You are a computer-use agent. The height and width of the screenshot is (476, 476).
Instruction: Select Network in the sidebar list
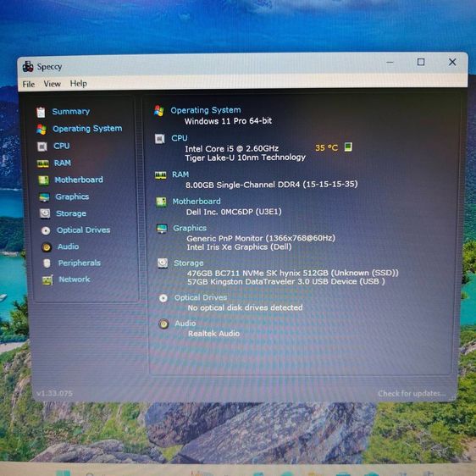[x=75, y=280]
